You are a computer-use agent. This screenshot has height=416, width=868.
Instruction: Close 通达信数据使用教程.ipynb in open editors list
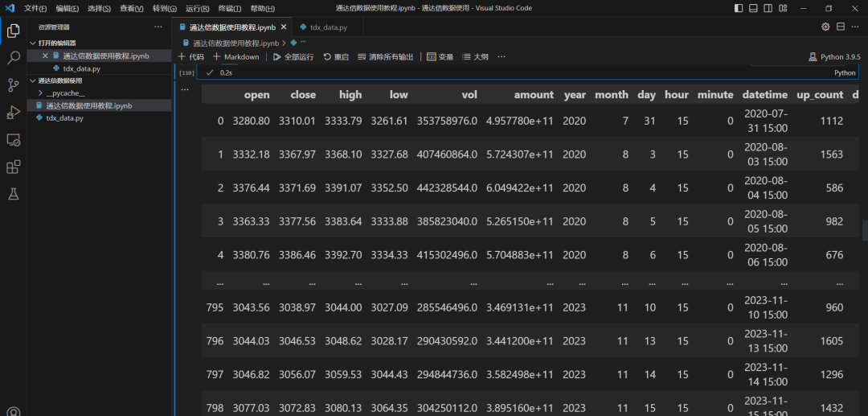click(x=45, y=56)
